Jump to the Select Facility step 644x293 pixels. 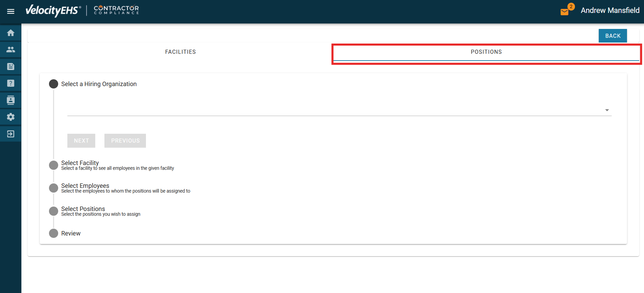point(80,163)
